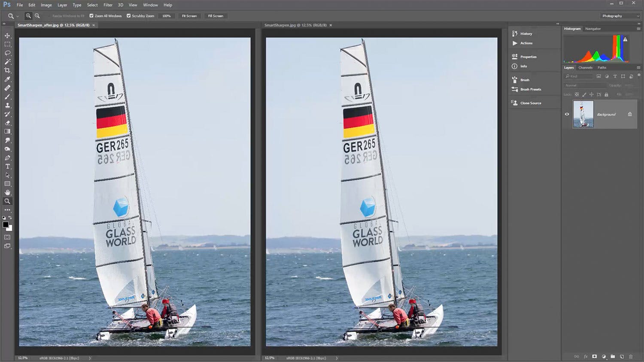Open the Photography workspace dropdown
This screenshot has height=362, width=644.
tap(620, 16)
